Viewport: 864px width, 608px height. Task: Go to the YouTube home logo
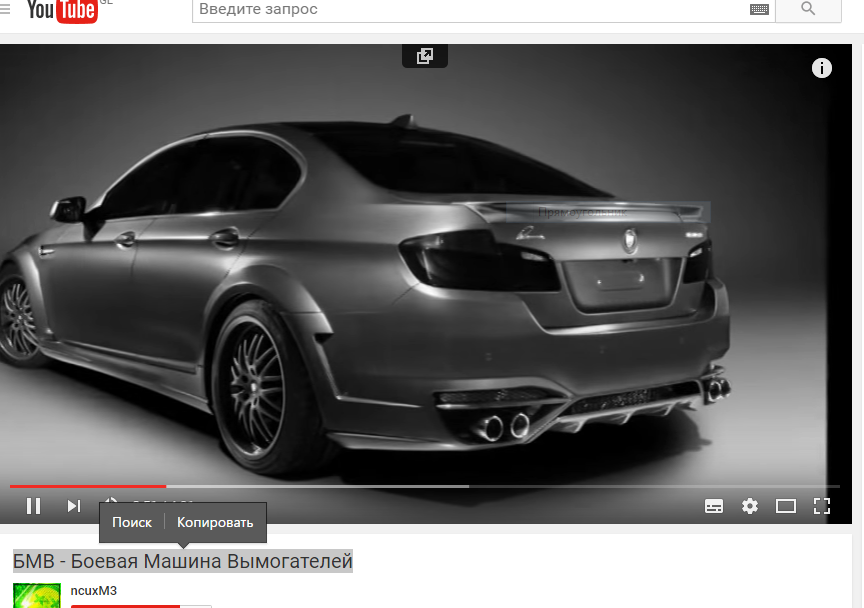tap(62, 10)
